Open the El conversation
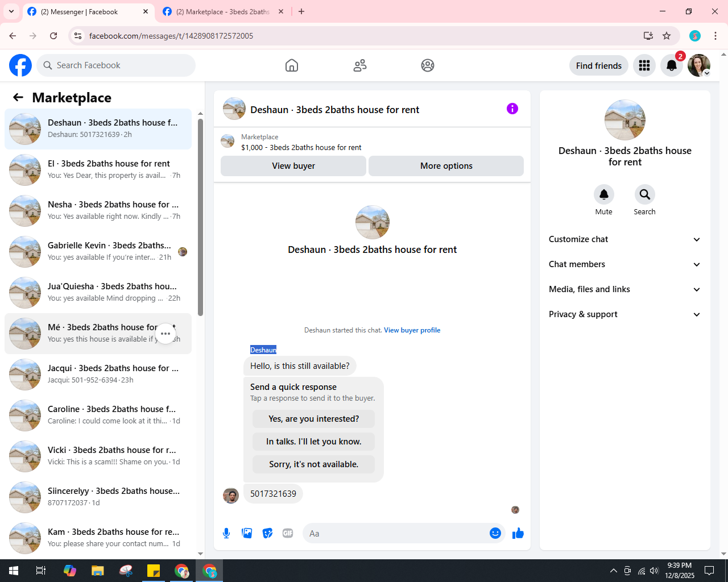Viewport: 728px width, 582px height. [x=98, y=170]
